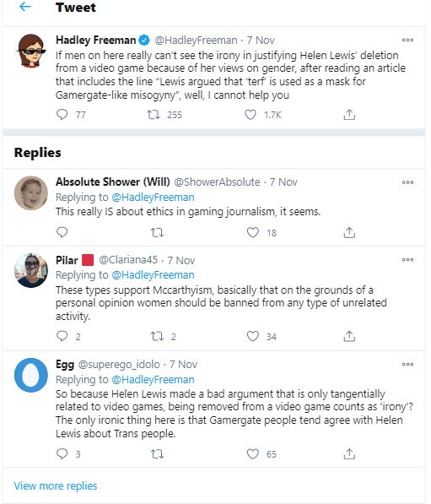Go back using the arrow icon
Viewport: 431px width, 504px height.
[25, 7]
